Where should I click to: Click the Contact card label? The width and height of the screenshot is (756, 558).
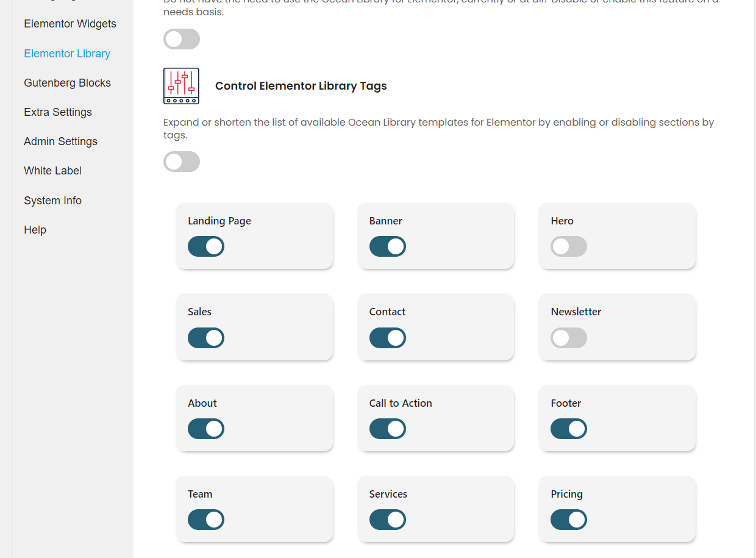[x=387, y=312]
